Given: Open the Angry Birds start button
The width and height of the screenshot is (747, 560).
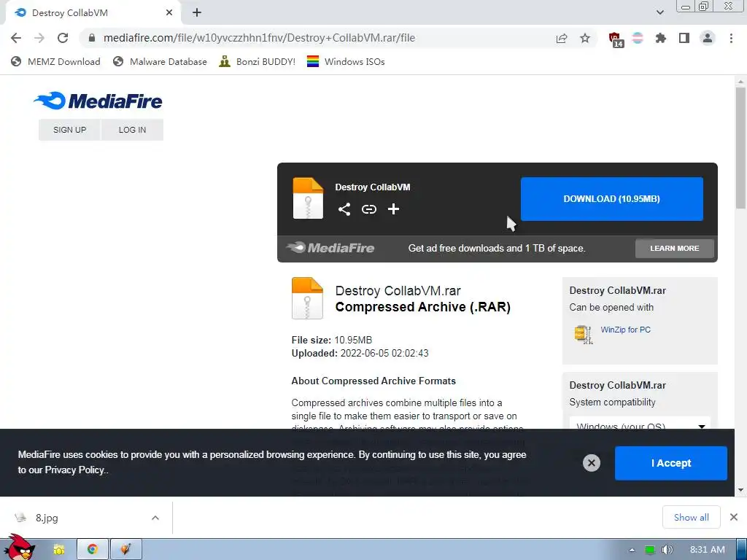Looking at the screenshot, I should [x=20, y=548].
